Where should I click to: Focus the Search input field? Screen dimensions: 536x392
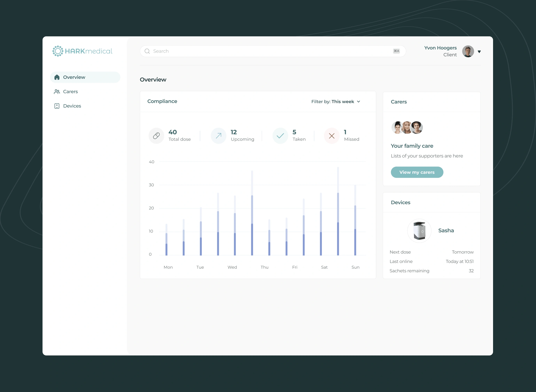coord(273,51)
